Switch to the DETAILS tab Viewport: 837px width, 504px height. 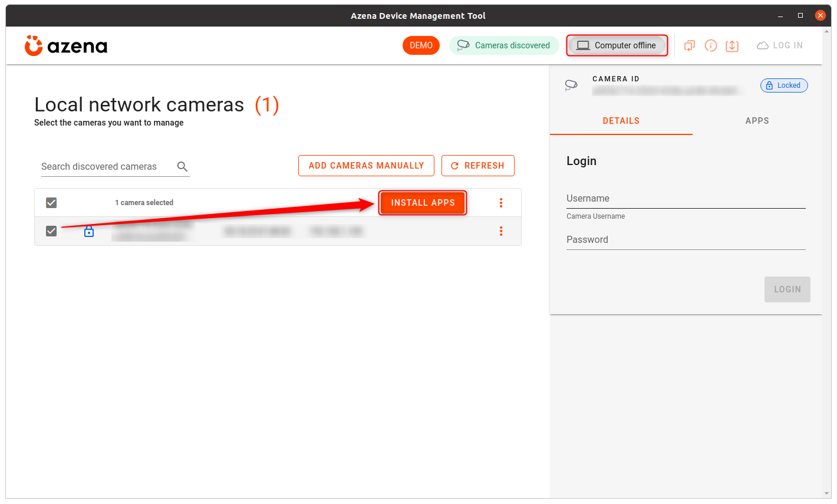pos(621,121)
